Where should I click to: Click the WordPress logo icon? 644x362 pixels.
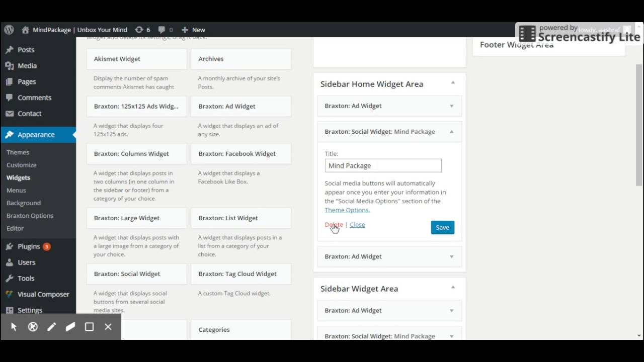pos(9,30)
